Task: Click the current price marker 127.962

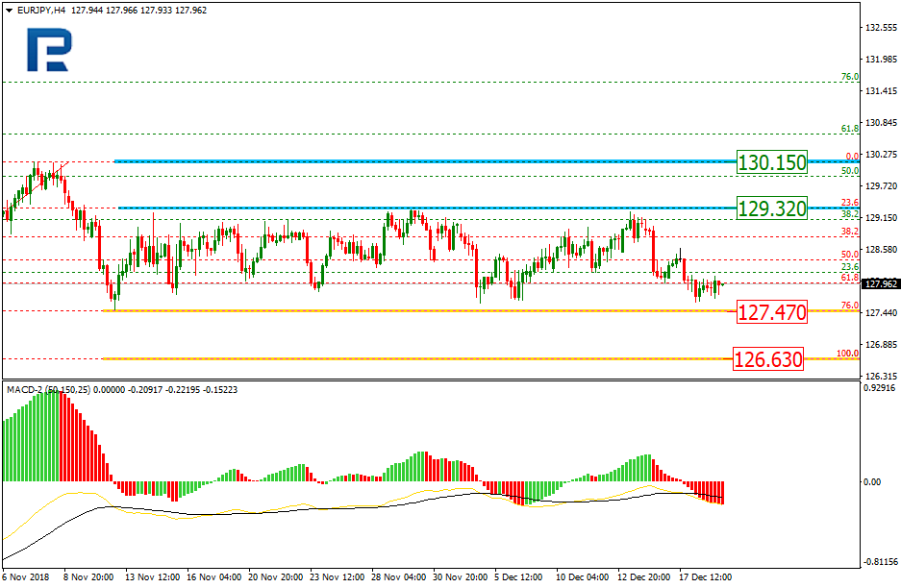Action: click(x=881, y=284)
